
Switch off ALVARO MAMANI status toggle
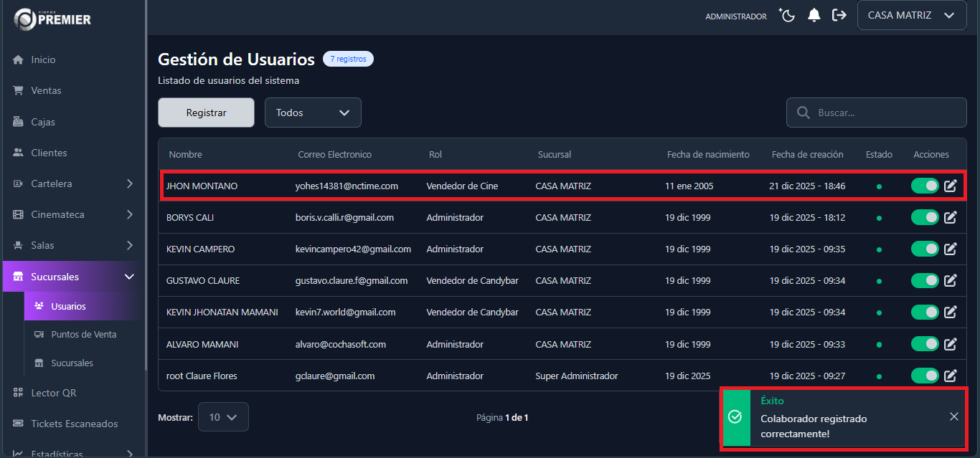[x=925, y=344]
